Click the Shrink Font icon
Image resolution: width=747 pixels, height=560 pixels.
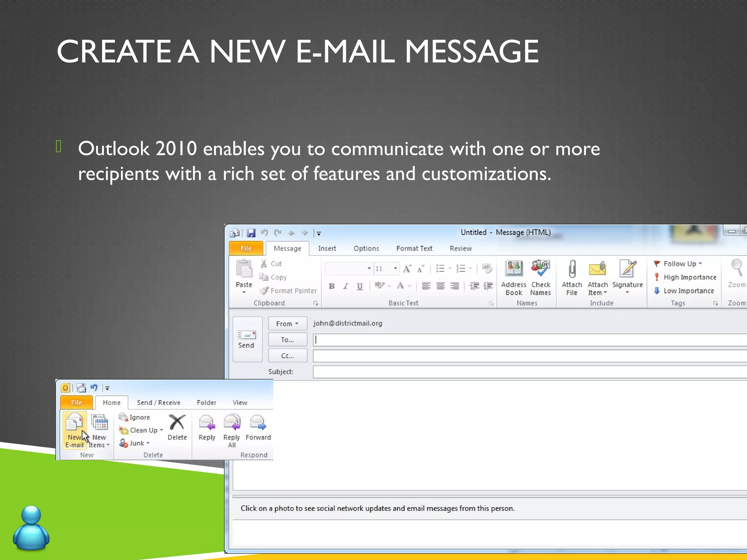(421, 269)
